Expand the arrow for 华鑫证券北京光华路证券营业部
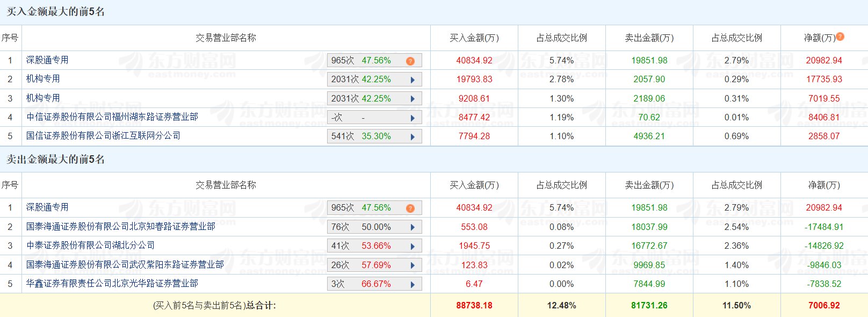The image size is (868, 317). [413, 284]
